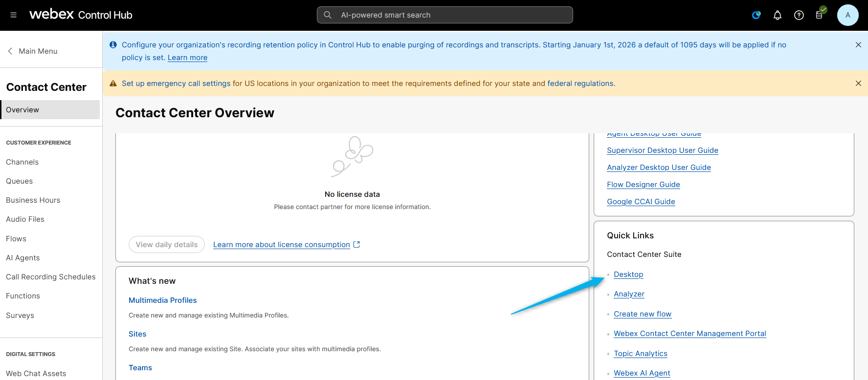Screen dimensions: 868x380
Task: Click the external link icon beside license consumption
Action: click(x=356, y=245)
